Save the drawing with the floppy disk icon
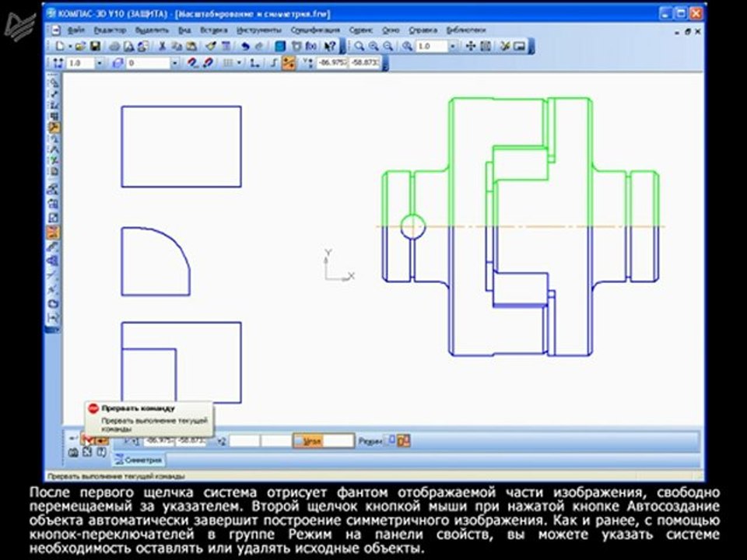Image resolution: width=747 pixels, height=560 pixels. coord(95,46)
